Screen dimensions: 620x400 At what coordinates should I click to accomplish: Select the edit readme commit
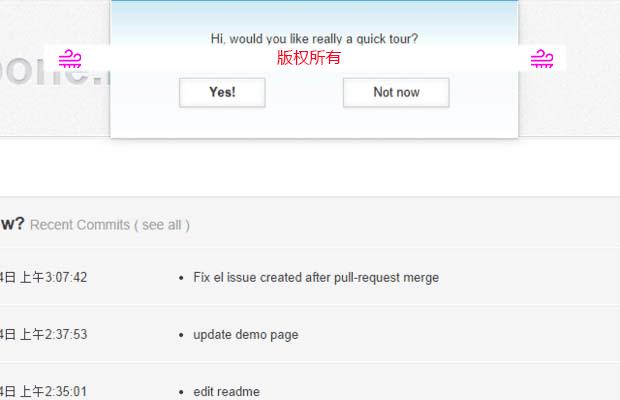[226, 392]
